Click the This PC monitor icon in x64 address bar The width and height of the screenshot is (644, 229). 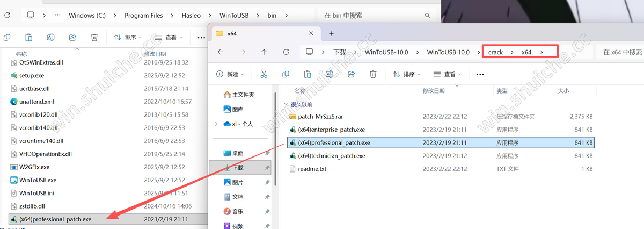(309, 52)
